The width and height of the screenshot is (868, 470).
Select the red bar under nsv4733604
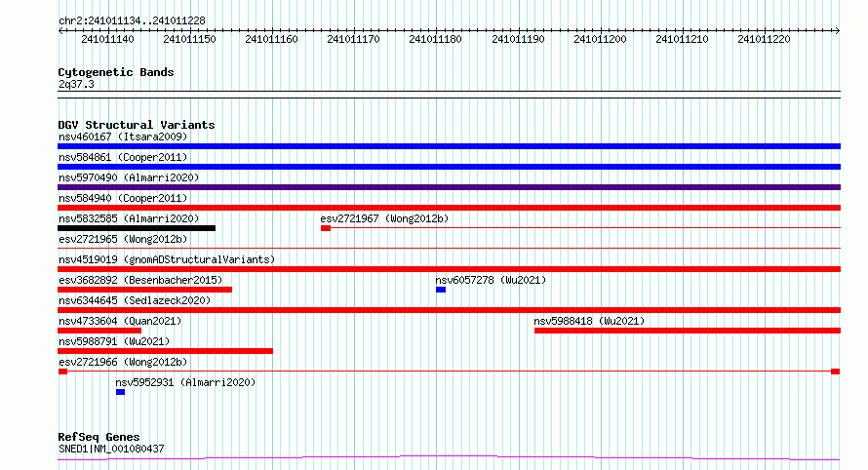tap(99, 331)
